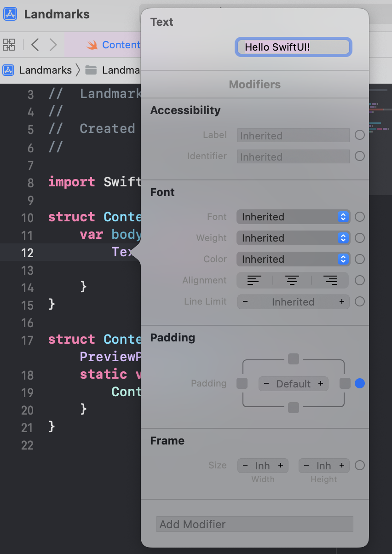Click Landmarks in the breadcrumb path
The width and height of the screenshot is (392, 554).
click(x=46, y=70)
